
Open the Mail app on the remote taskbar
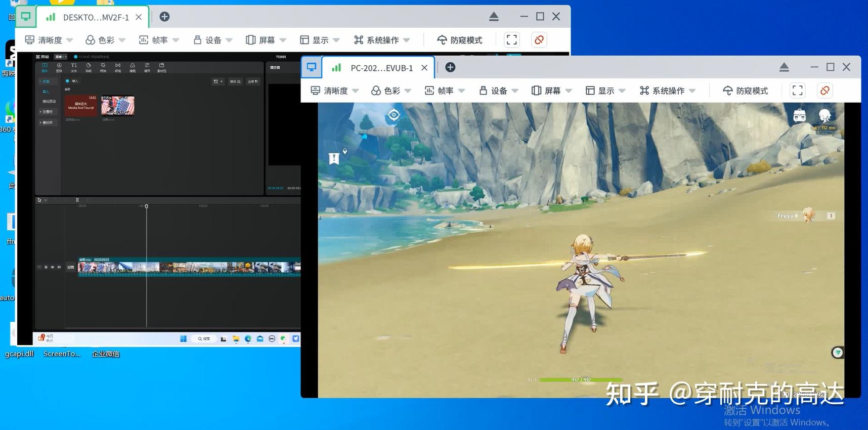pyautogui.click(x=260, y=338)
